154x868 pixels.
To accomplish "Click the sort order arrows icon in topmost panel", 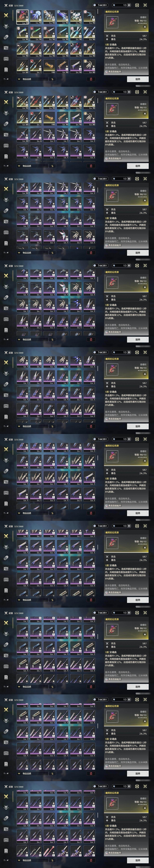I will (52, 79).
